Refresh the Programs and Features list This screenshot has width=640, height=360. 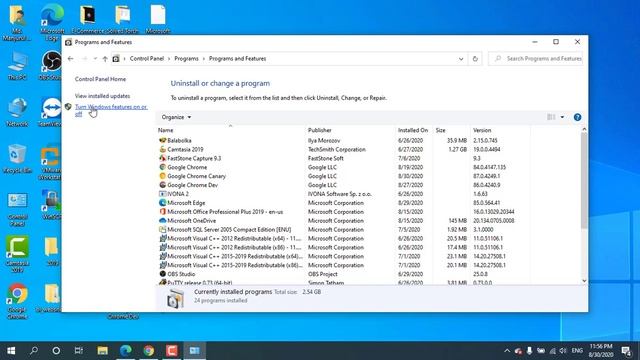(475, 59)
